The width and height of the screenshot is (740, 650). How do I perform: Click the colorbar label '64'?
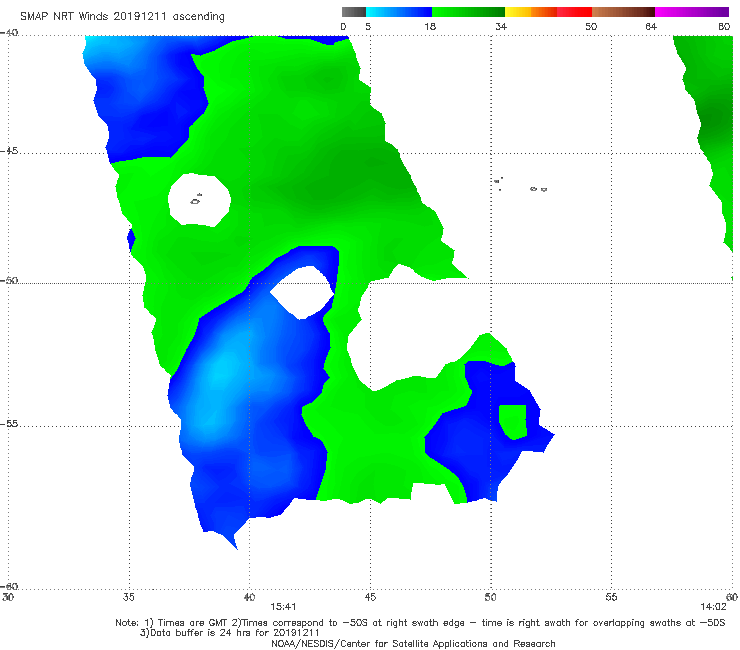(x=651, y=26)
